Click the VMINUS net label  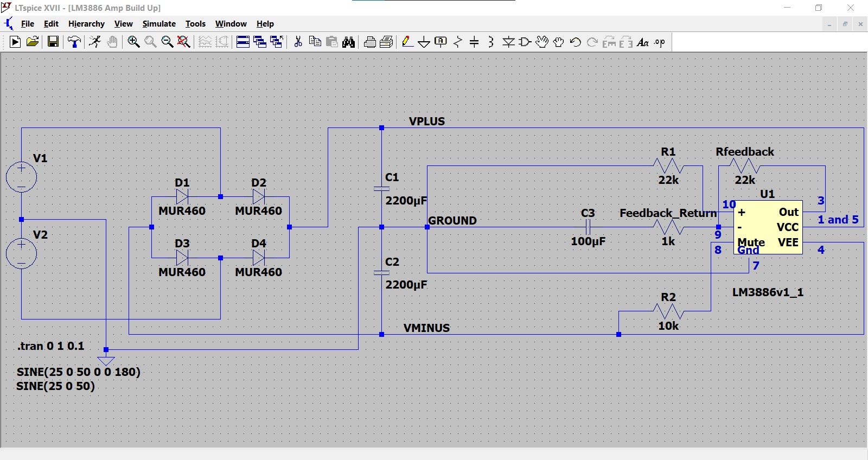(427, 328)
